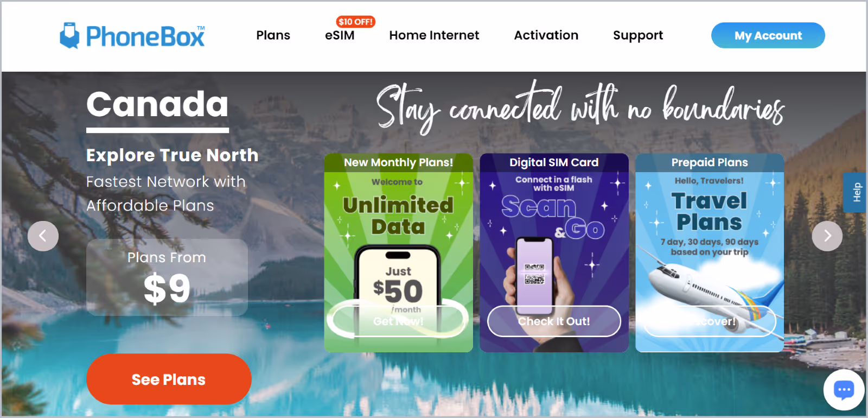Go to previous carousel slide
The image size is (868, 418).
click(43, 236)
